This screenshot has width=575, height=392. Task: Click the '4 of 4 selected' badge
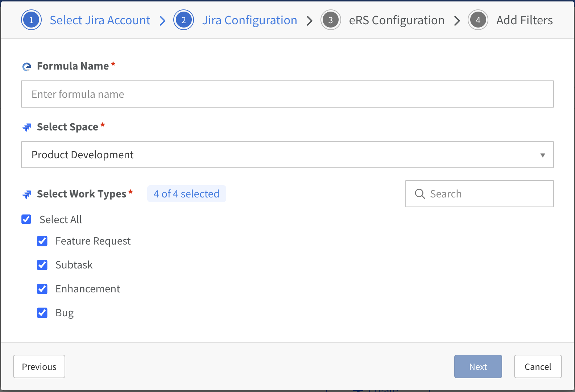click(x=187, y=194)
